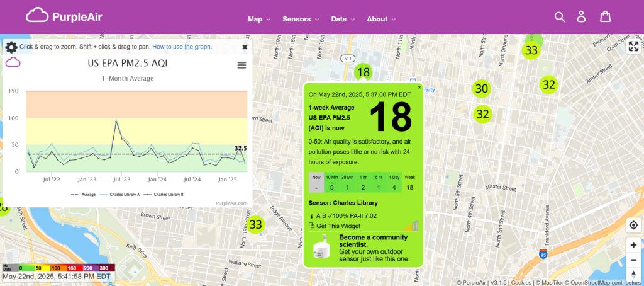Center map on my location
Image resolution: width=644 pixels, height=286 pixels.
tap(634, 225)
